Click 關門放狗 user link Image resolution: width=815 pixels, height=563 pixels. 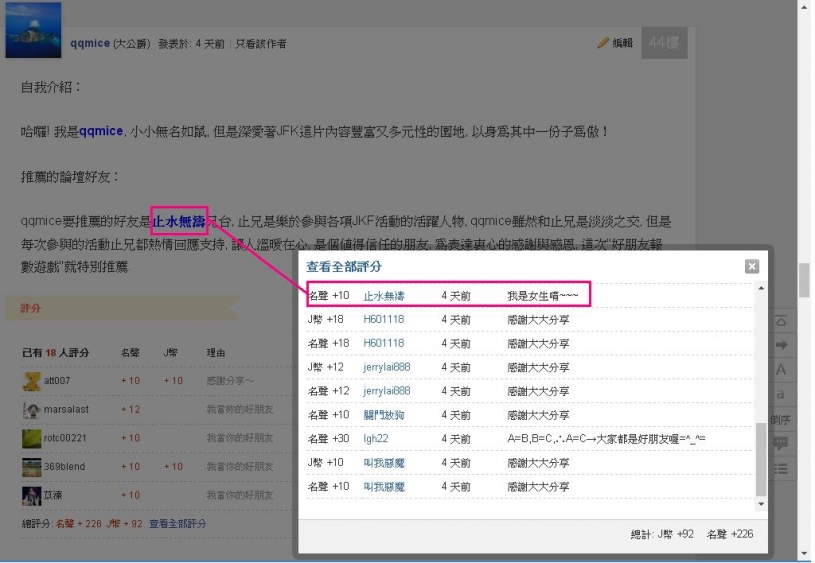pyautogui.click(x=384, y=415)
